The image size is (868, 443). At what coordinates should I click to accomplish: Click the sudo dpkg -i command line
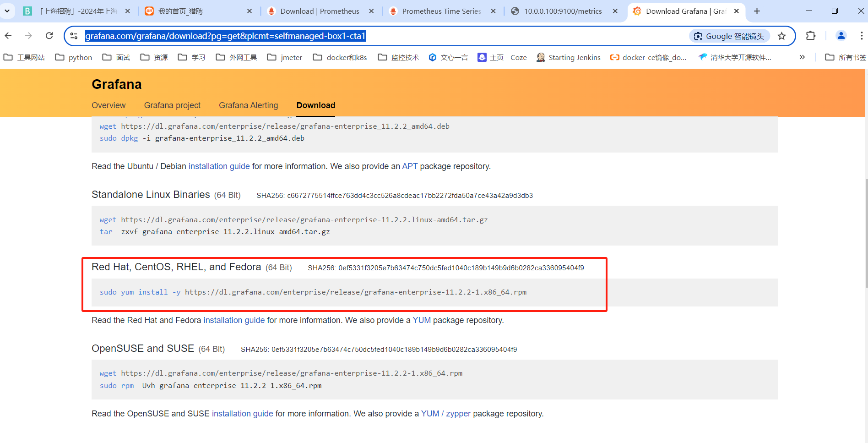(x=202, y=138)
